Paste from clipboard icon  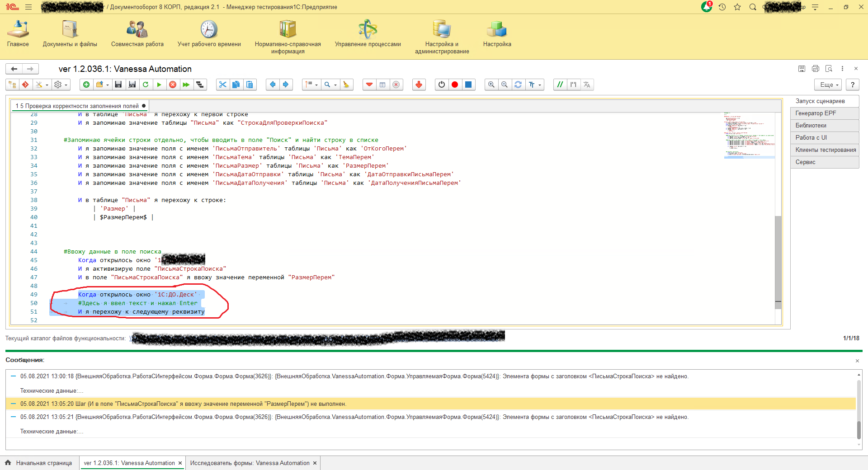[x=250, y=85]
